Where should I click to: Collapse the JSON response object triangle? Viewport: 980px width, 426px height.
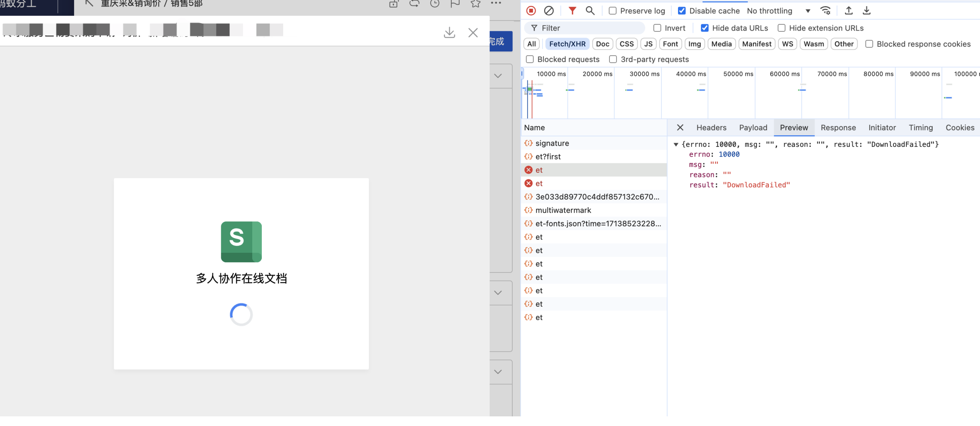coord(676,144)
